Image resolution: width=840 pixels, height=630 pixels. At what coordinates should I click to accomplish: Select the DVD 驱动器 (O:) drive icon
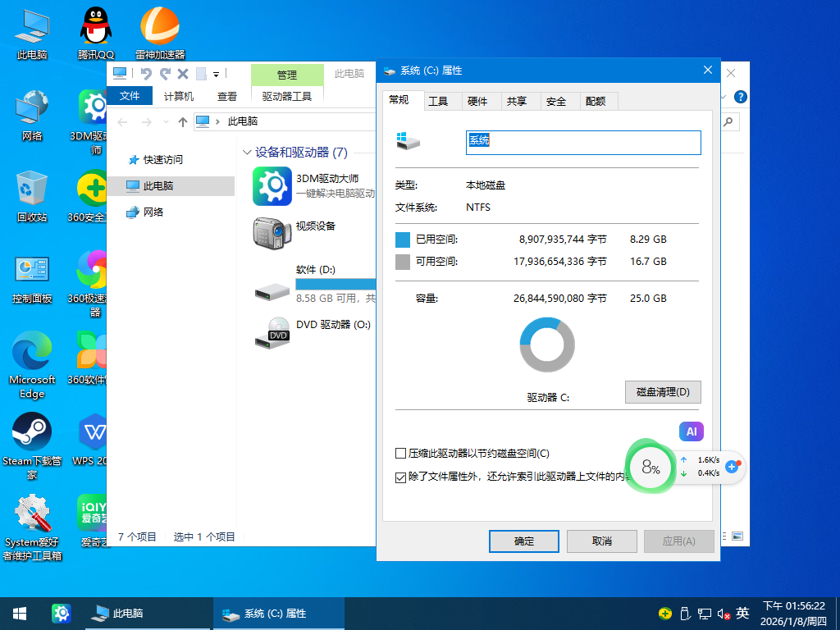(x=272, y=331)
